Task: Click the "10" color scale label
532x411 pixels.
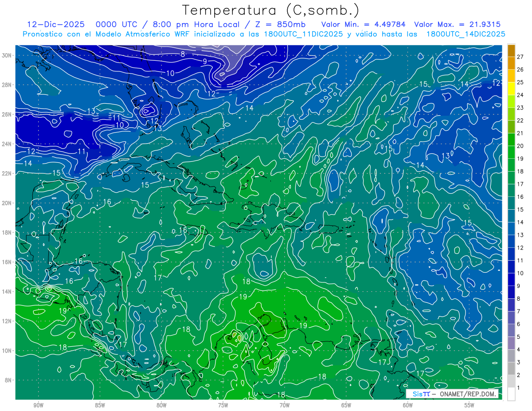Action: coord(520,273)
